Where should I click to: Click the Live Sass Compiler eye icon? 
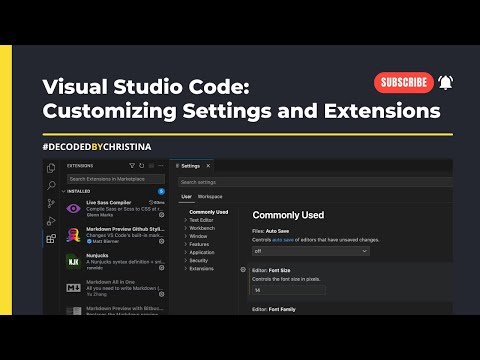coord(73,209)
